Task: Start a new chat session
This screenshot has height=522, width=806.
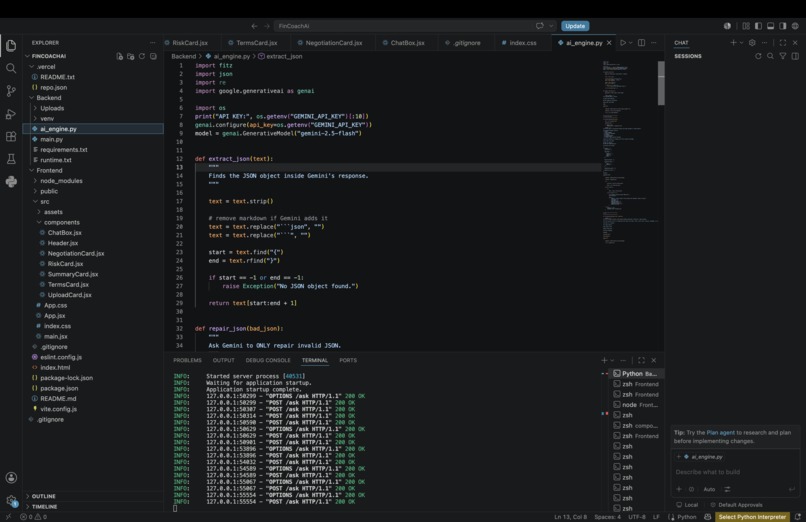Action: click(734, 43)
